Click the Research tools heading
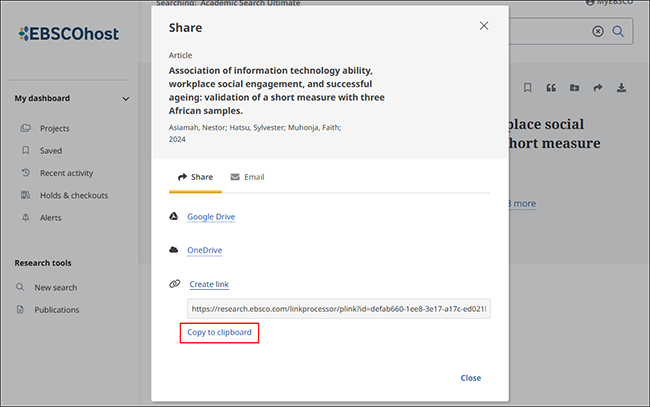 point(43,263)
